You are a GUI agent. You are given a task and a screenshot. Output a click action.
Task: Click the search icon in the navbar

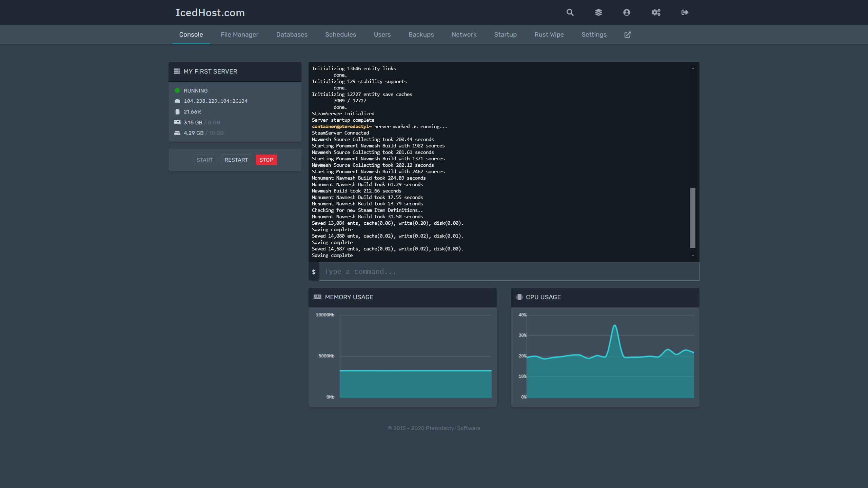tap(570, 13)
